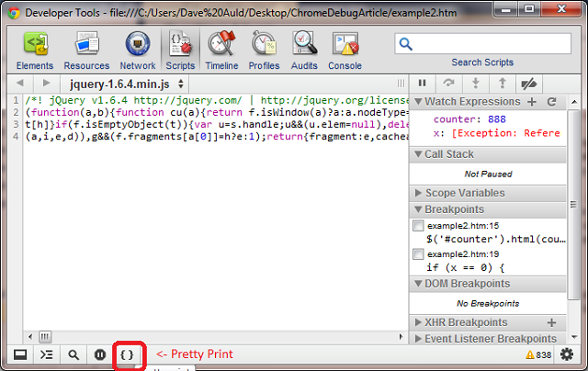Expand the XHR Breakpoints section
Viewport: 588px width, 371px height.
tap(418, 322)
